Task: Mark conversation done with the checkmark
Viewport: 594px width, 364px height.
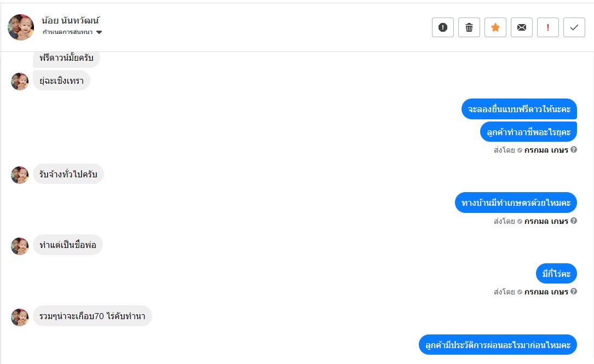Action: coord(574,27)
